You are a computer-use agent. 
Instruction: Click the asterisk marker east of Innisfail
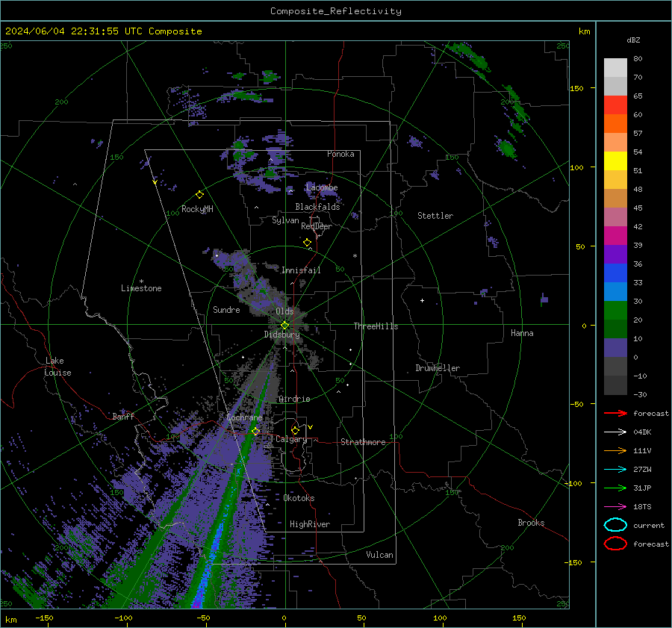click(x=355, y=256)
